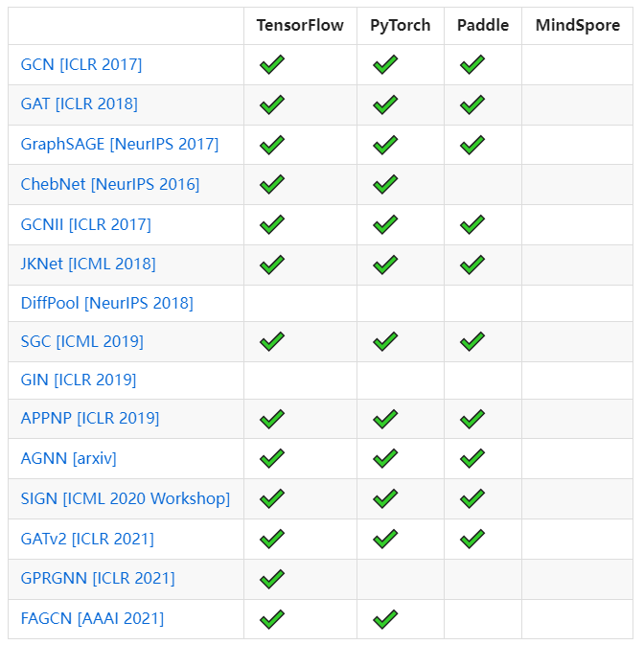Click the GCN TensorFlow green checkmark
The image size is (644, 645).
tap(272, 65)
